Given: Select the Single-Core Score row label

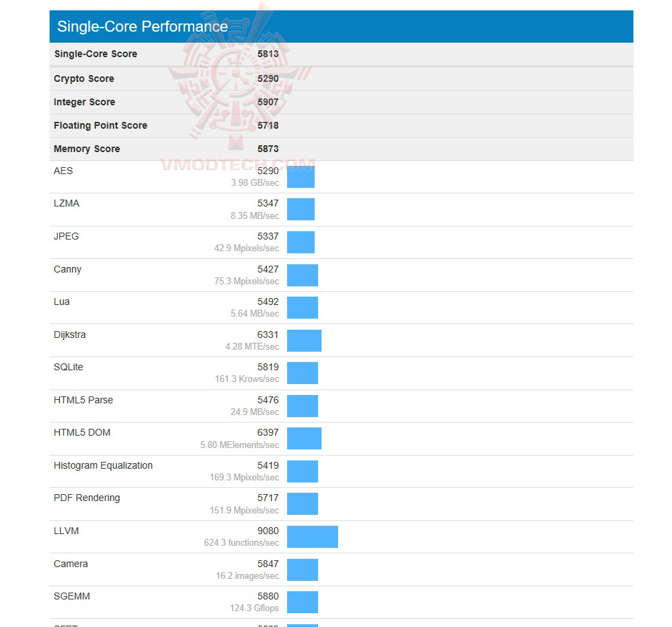Looking at the screenshot, I should tap(96, 54).
